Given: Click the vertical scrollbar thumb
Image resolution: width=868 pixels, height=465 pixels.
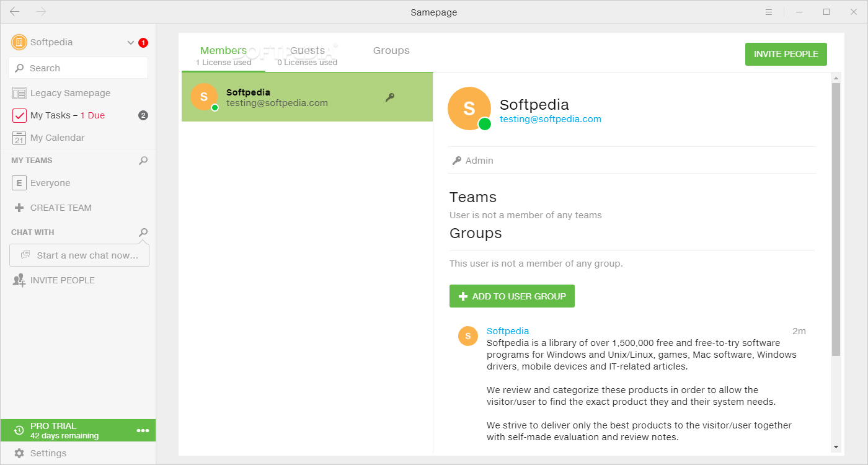Looking at the screenshot, I should tap(836, 219).
